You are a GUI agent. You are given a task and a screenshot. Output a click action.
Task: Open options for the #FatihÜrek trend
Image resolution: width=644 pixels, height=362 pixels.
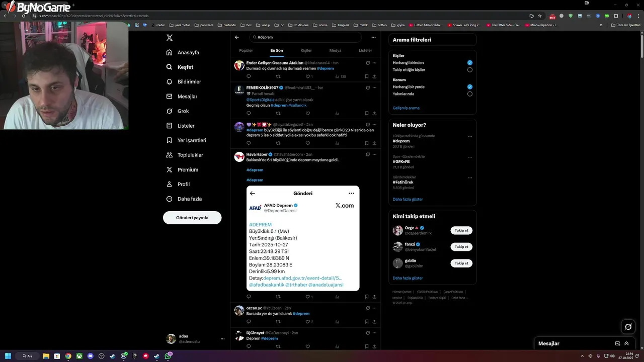tap(470, 177)
